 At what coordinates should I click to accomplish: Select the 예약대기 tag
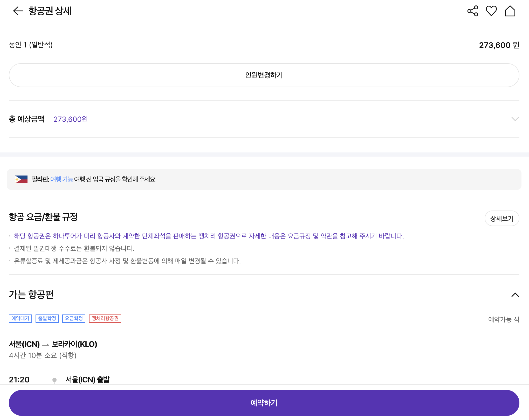click(20, 318)
